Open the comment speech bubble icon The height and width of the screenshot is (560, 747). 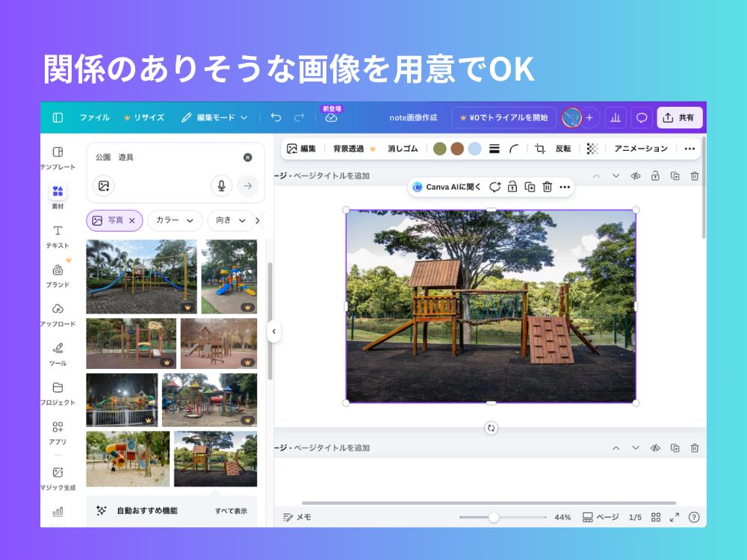click(x=641, y=118)
